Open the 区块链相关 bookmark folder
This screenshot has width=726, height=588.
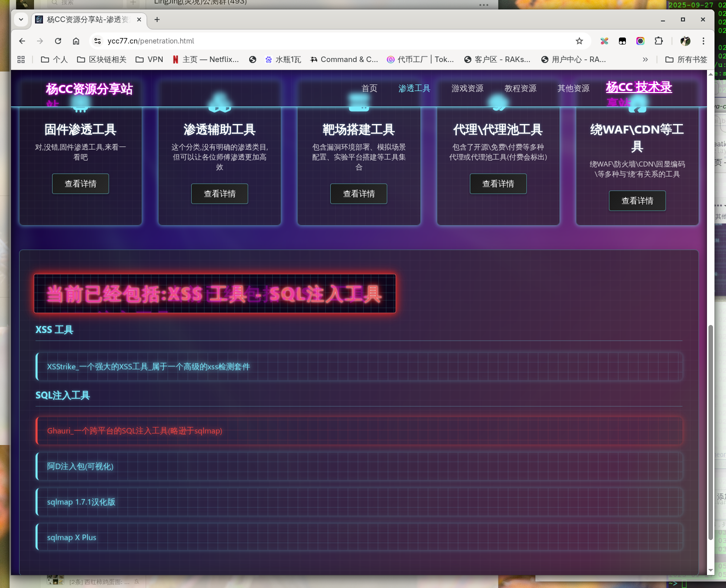(x=102, y=59)
